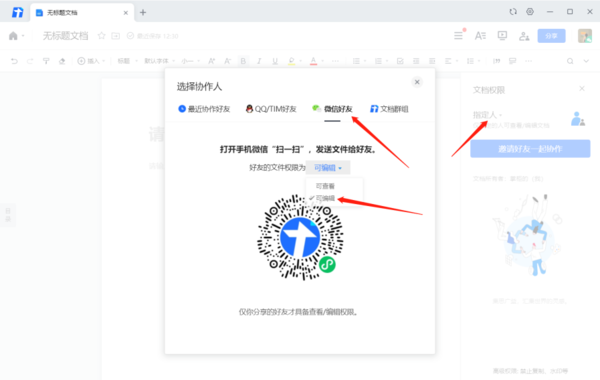Click the line spacing icon
Viewport: 600px width, 380px height.
[470, 61]
